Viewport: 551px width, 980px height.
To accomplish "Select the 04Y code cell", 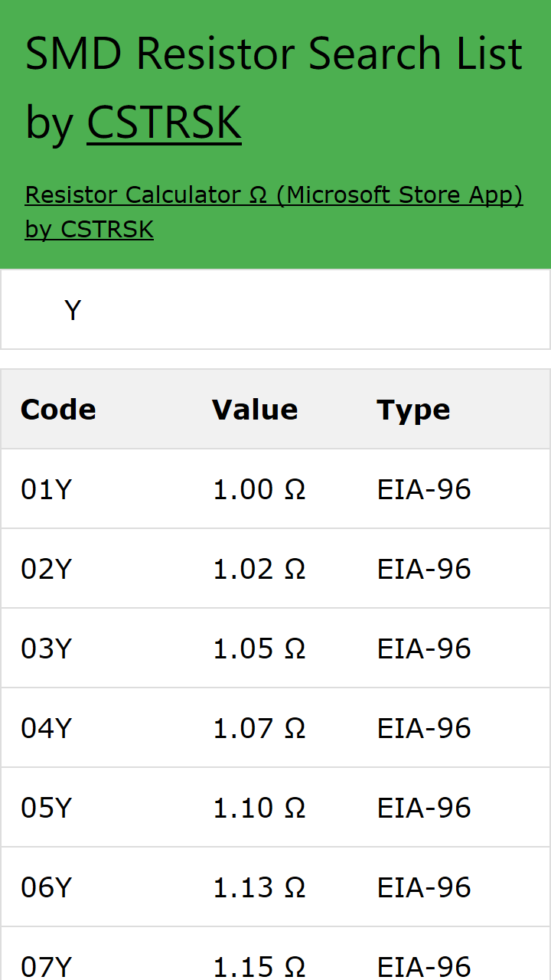I will (46, 728).
